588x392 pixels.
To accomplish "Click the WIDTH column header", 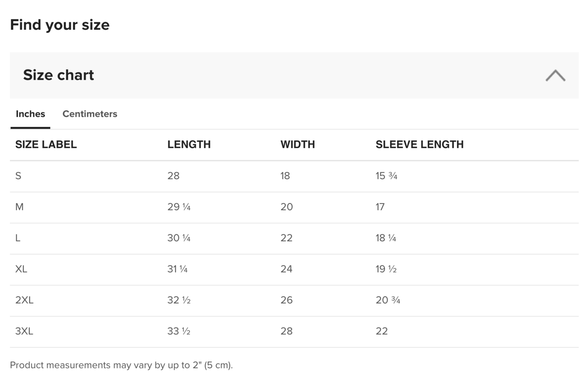I will (x=298, y=145).
